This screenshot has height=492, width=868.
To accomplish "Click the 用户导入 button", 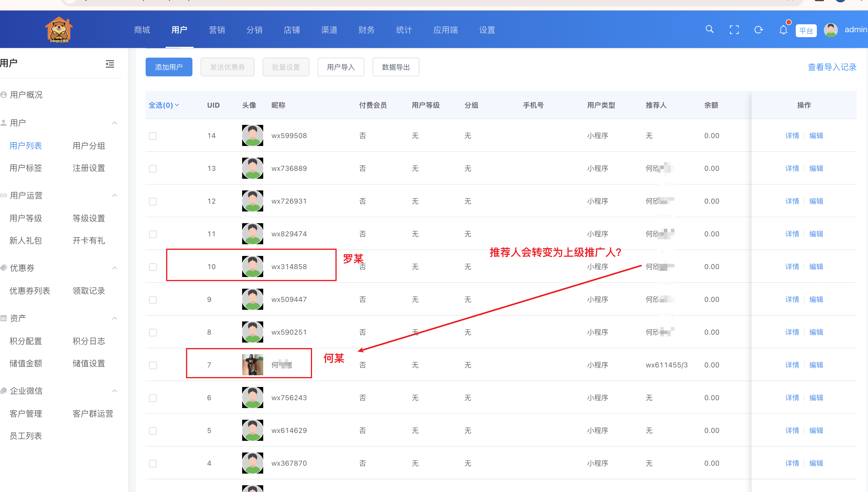I will pyautogui.click(x=340, y=67).
